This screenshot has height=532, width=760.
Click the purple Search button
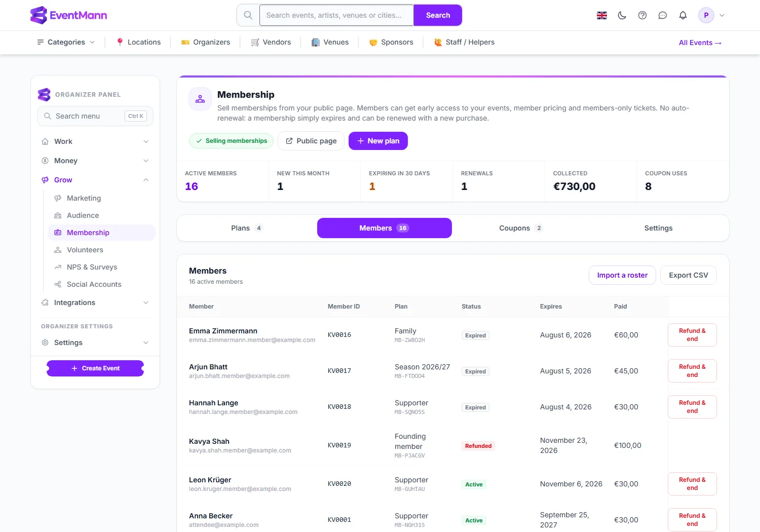[438, 15]
